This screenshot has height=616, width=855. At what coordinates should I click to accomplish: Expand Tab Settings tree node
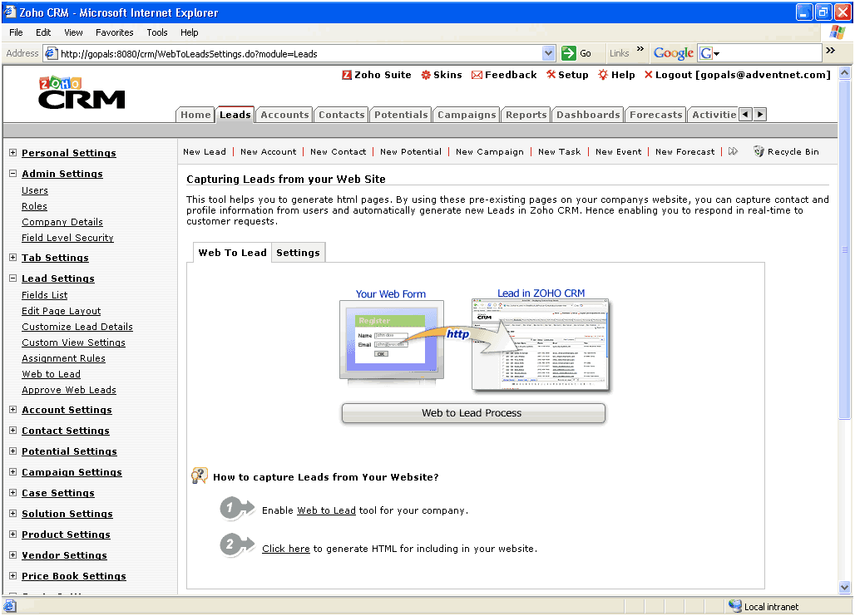pyautogui.click(x=12, y=258)
